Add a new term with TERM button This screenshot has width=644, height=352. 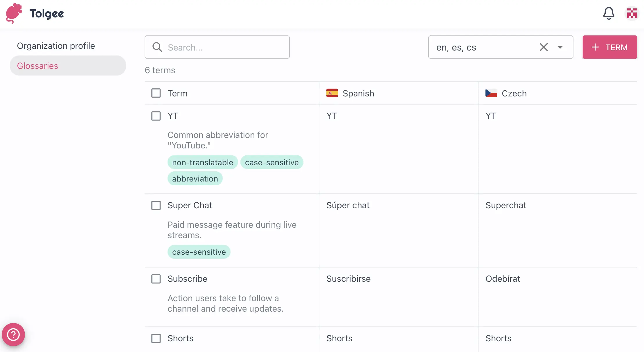coord(609,47)
